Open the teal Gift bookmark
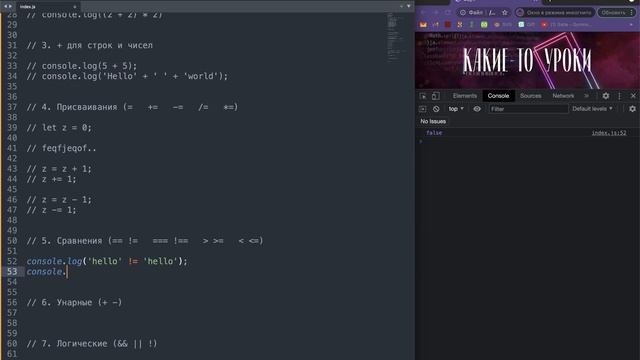 527,24
